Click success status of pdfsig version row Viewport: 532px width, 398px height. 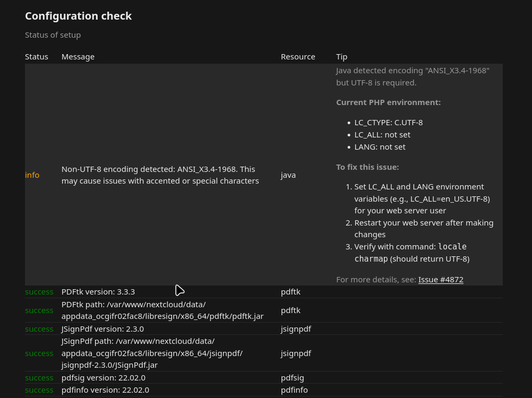(39, 378)
